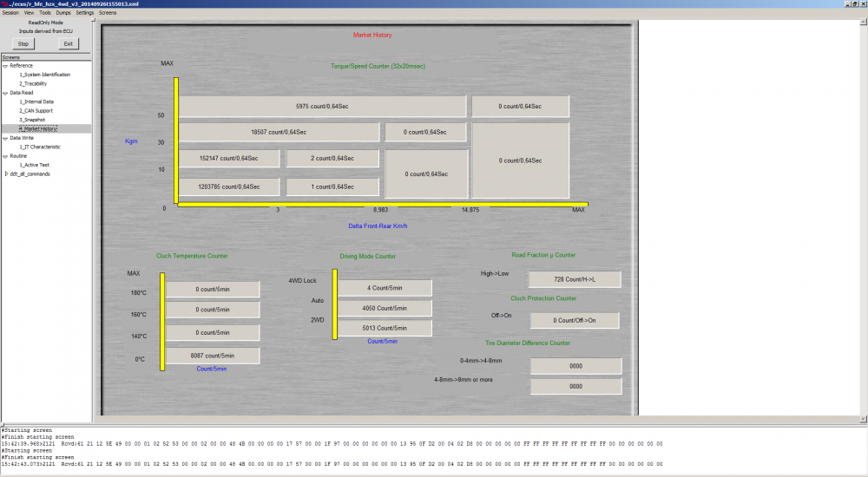Collapse the Routine tree node
Viewport: 868px width, 477px height.
tap(5, 157)
